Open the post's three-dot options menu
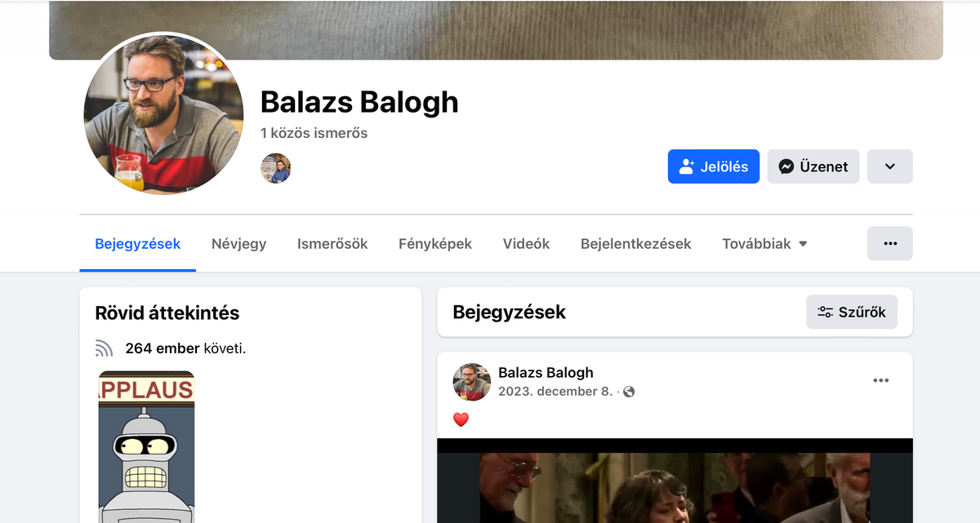980x523 pixels. (x=880, y=380)
